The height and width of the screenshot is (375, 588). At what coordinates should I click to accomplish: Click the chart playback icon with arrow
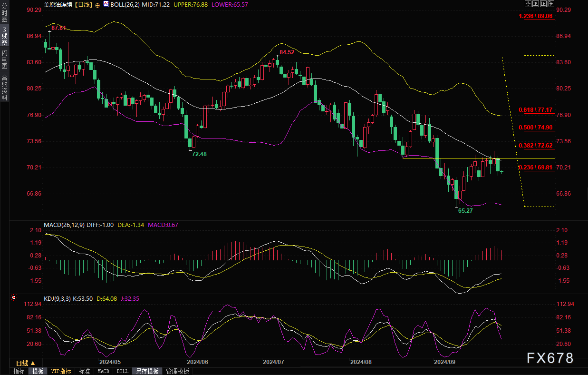(x=543, y=4)
